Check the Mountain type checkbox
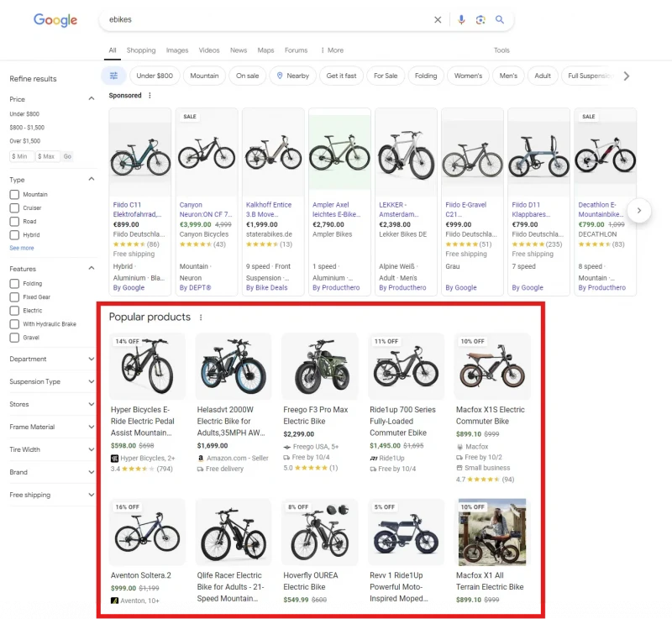The image size is (672, 619). (14, 195)
